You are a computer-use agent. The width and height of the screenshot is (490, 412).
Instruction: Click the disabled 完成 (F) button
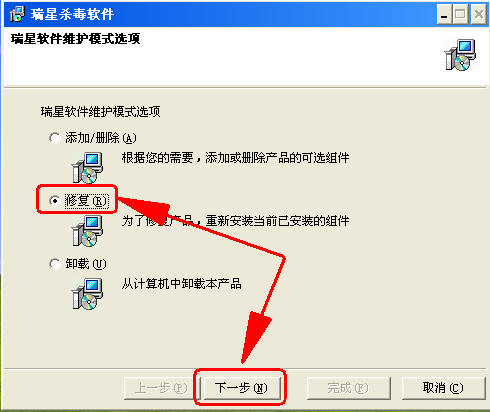(x=348, y=388)
